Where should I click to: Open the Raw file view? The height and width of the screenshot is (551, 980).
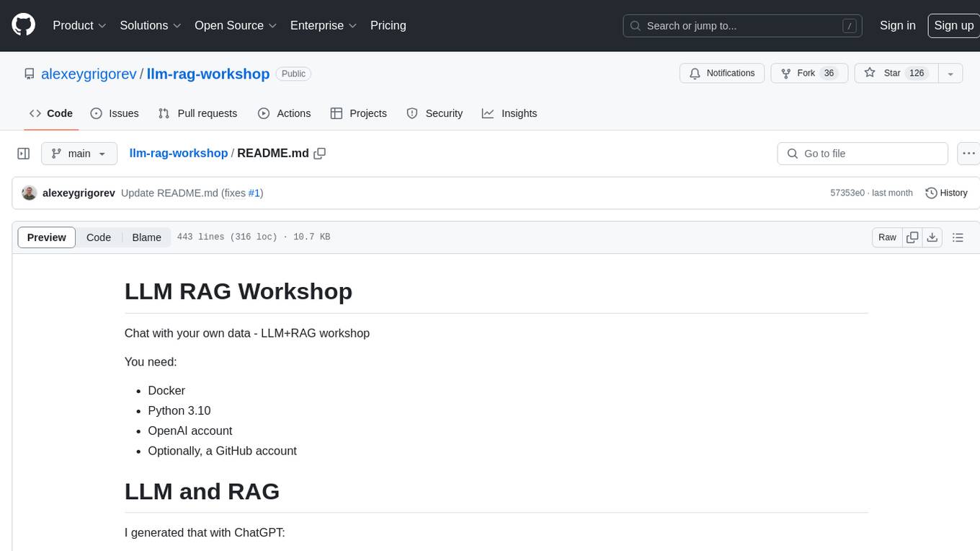click(x=887, y=237)
